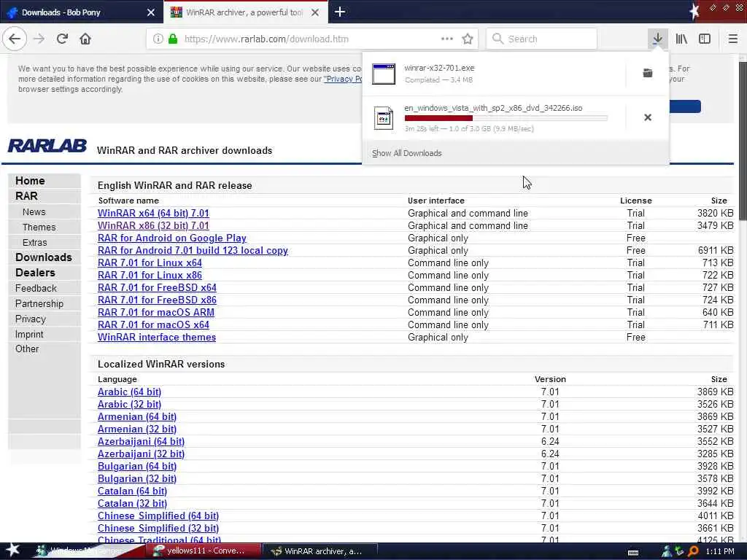Switch to Downloads - Bob Pony tab

point(82,12)
